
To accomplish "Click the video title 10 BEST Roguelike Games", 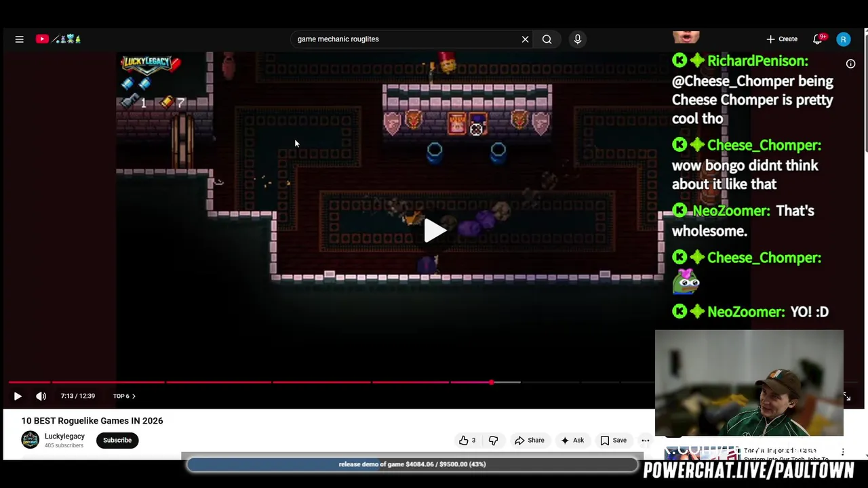I will (92, 421).
